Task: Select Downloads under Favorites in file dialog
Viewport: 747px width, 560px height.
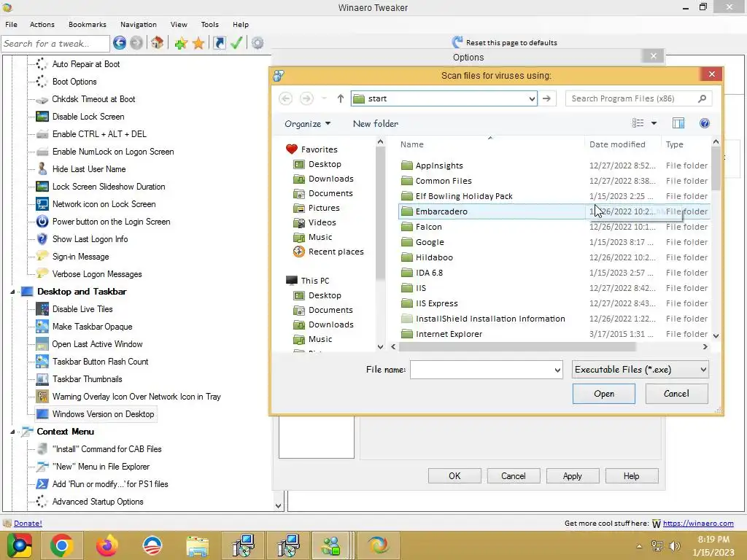Action: (330, 179)
